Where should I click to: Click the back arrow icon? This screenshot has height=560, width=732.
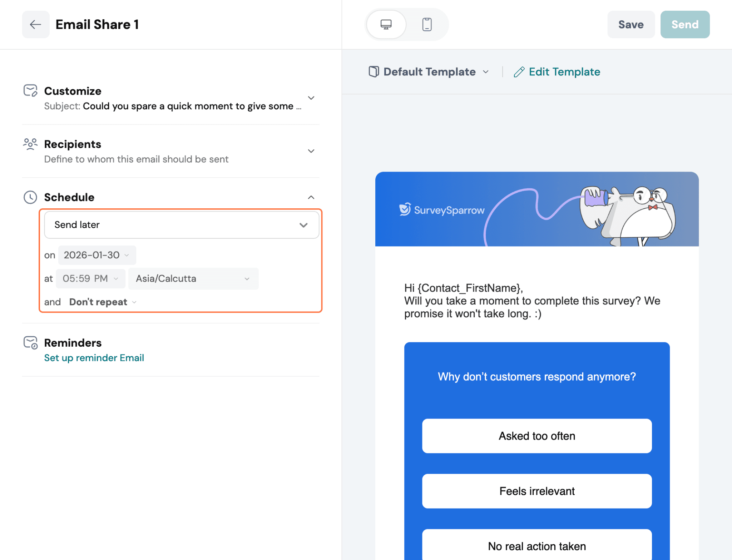(x=35, y=25)
